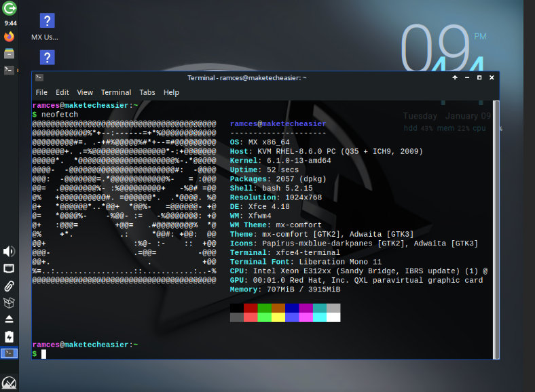The height and width of the screenshot is (392, 535).
Task: Click the logout icon atop the panel
Action: [10, 8]
